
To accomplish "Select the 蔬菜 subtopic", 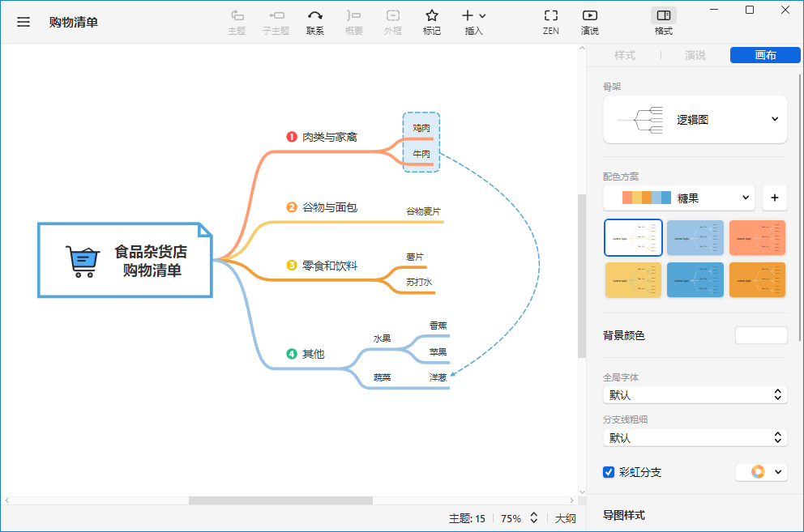I will [382, 377].
